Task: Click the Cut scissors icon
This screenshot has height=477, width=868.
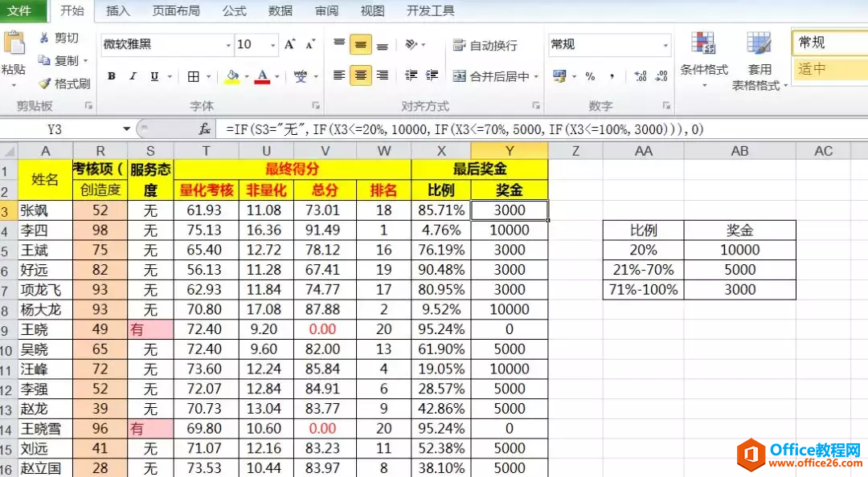Action: coord(44,38)
